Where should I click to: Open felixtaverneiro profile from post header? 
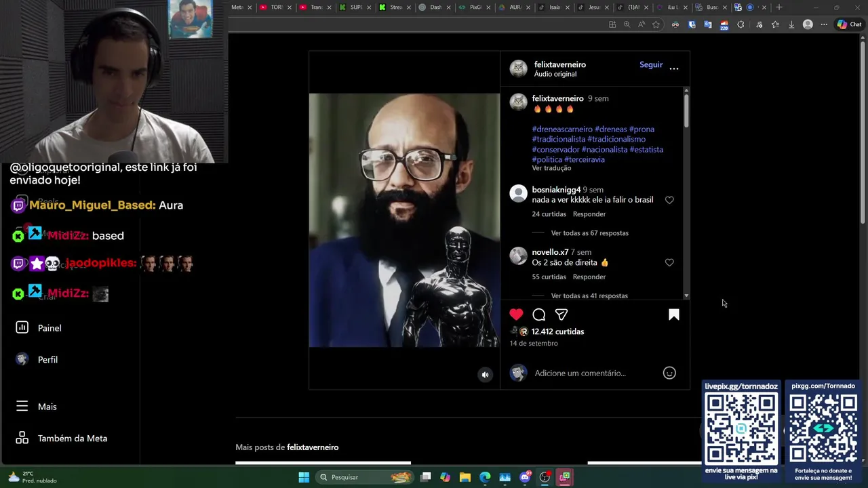559,64
